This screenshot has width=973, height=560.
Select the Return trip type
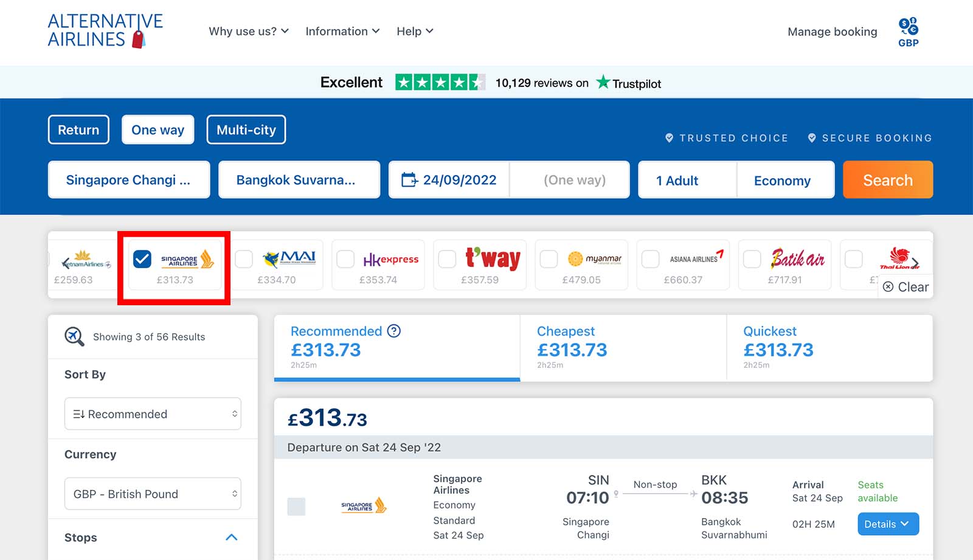pyautogui.click(x=78, y=130)
